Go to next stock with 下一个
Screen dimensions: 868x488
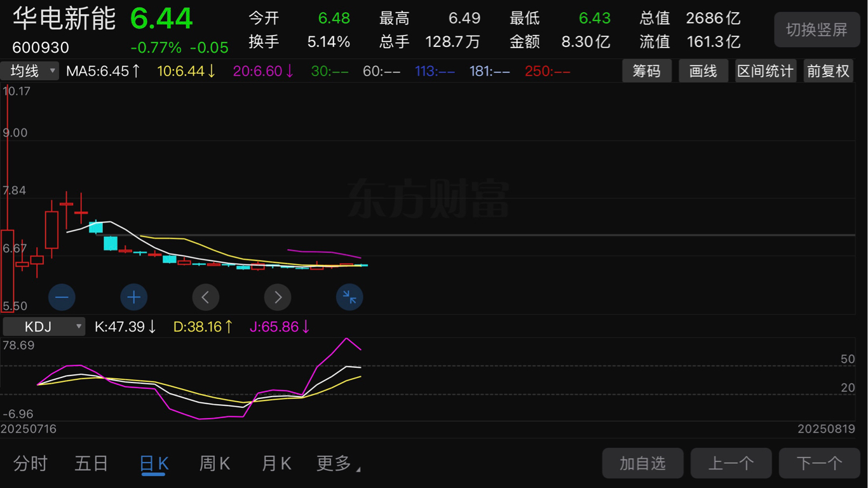tap(819, 463)
